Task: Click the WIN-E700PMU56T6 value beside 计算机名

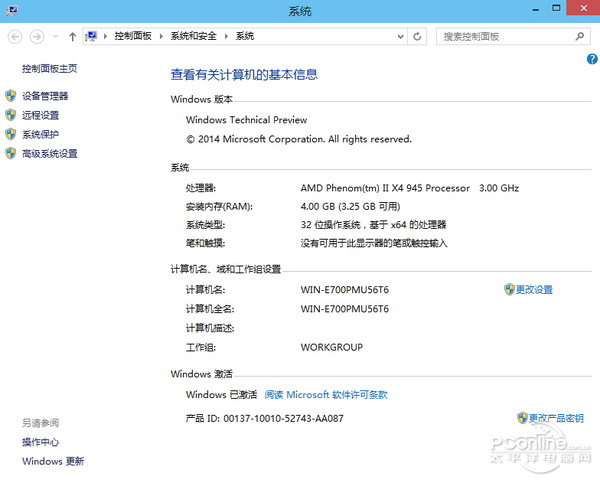Action: (x=345, y=290)
